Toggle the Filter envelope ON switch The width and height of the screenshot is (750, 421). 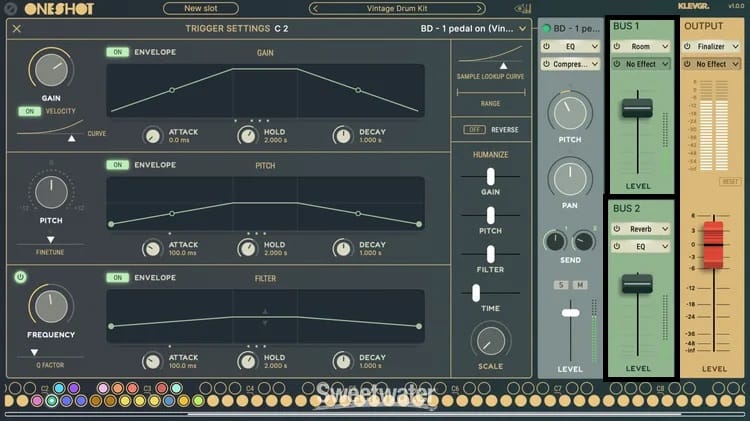(118, 277)
